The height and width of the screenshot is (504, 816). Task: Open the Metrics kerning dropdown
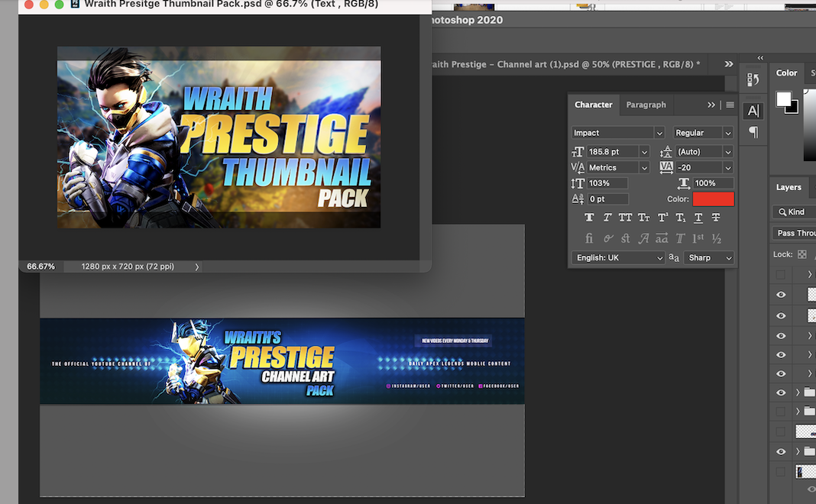(x=644, y=167)
